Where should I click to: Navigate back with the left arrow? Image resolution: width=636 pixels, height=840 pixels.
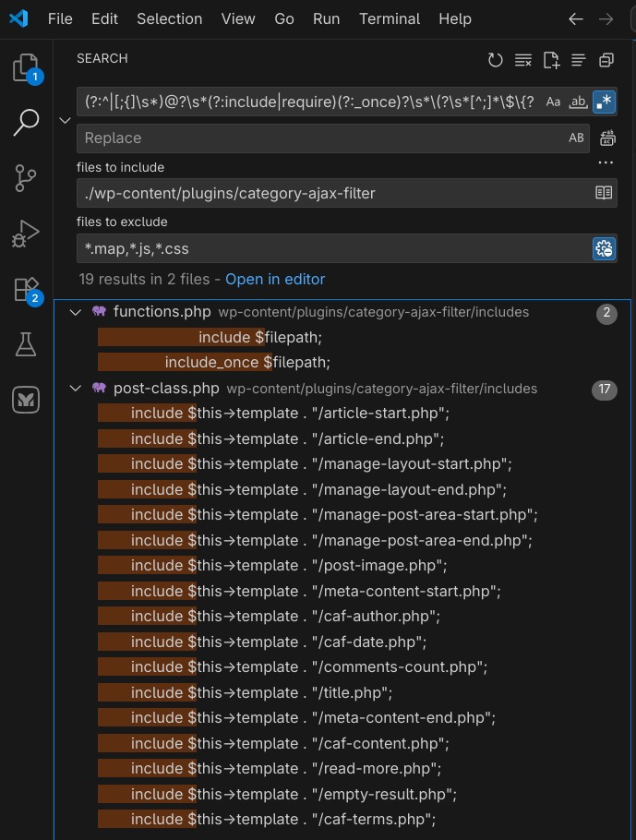pos(575,19)
